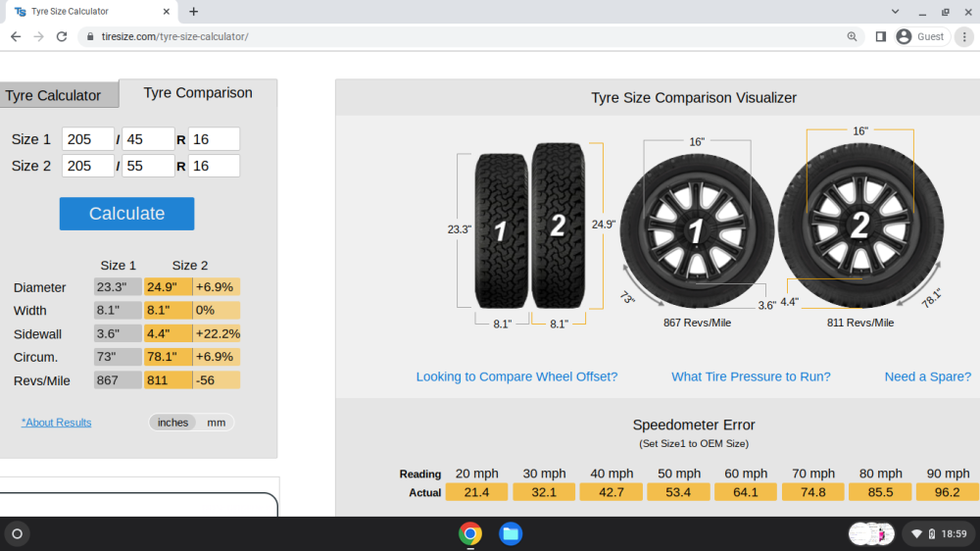Click the Size 1 width field 205
Screen dimensions: 980x551
click(x=88, y=139)
